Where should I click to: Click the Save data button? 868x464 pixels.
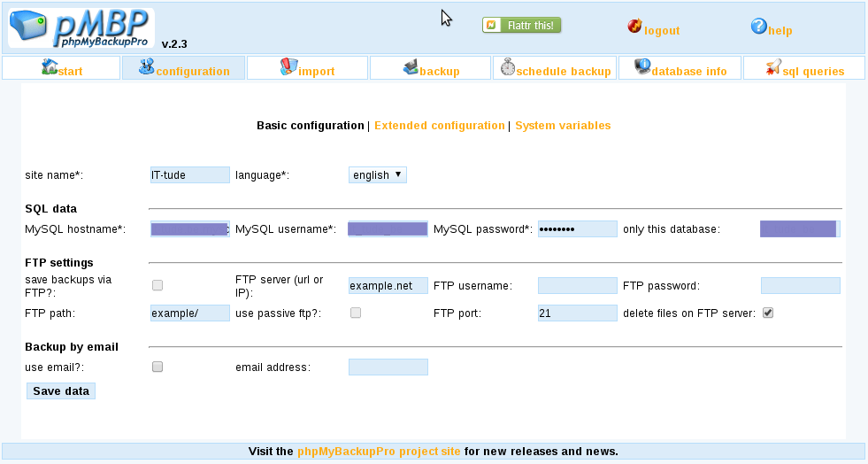61,391
